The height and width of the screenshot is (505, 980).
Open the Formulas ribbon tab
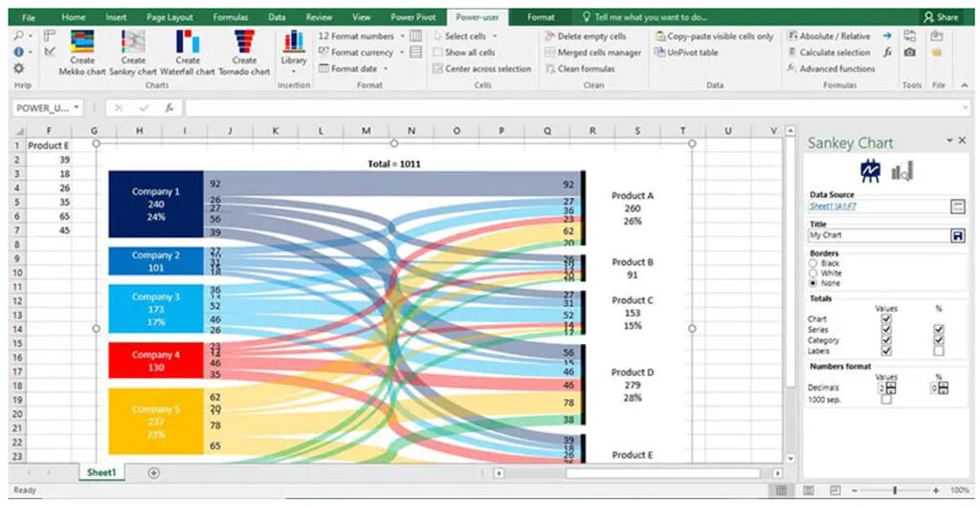point(230,17)
